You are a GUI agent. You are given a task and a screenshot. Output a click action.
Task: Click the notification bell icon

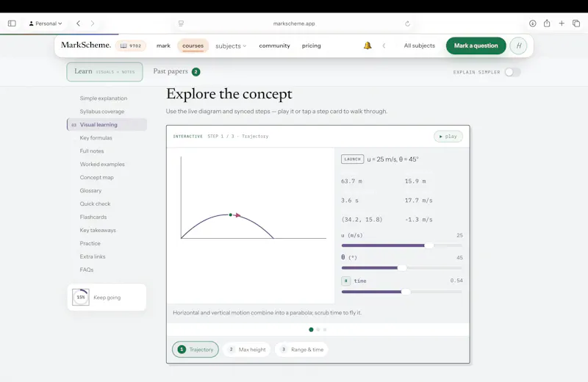(x=367, y=46)
